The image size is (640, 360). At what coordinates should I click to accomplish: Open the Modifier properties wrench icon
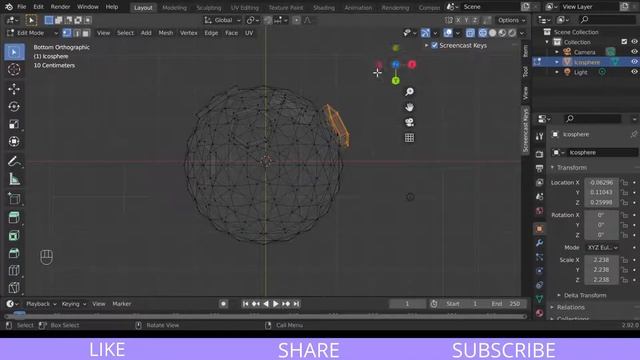coord(540,243)
